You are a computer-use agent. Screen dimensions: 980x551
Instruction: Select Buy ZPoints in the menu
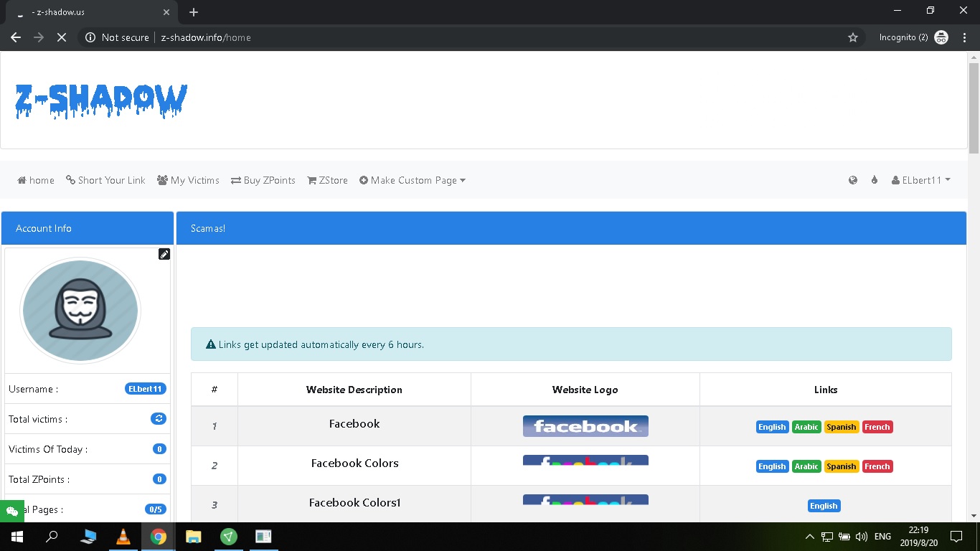tap(263, 180)
